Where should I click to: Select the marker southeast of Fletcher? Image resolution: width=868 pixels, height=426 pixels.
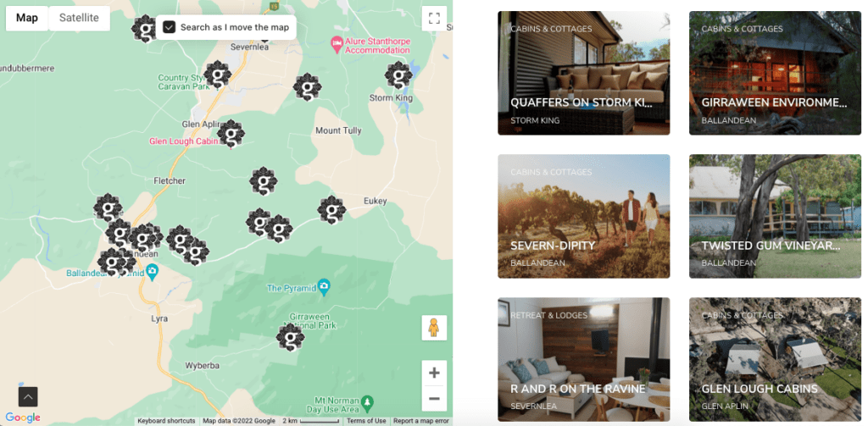coord(263,181)
